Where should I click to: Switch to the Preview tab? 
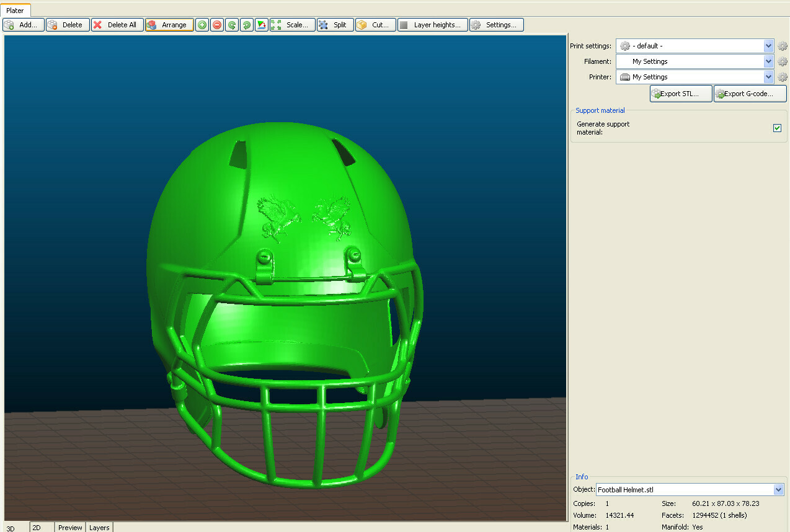[x=69, y=528]
